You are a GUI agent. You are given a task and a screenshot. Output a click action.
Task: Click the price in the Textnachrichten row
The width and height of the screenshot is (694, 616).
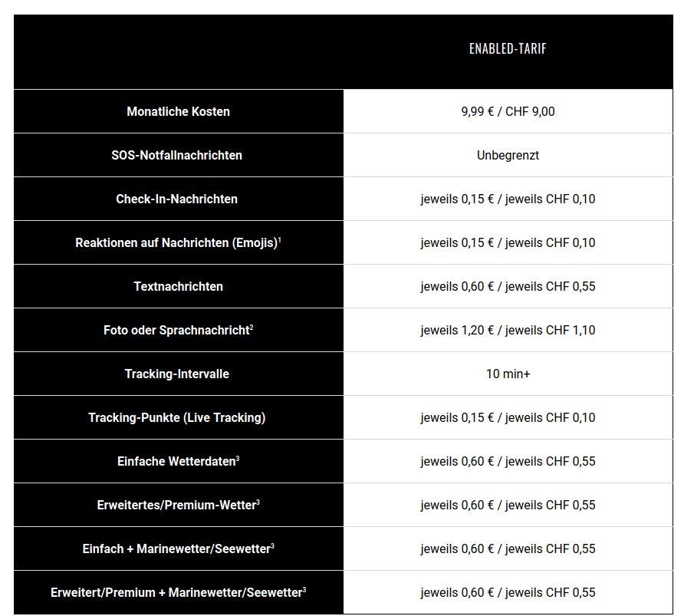pos(508,286)
